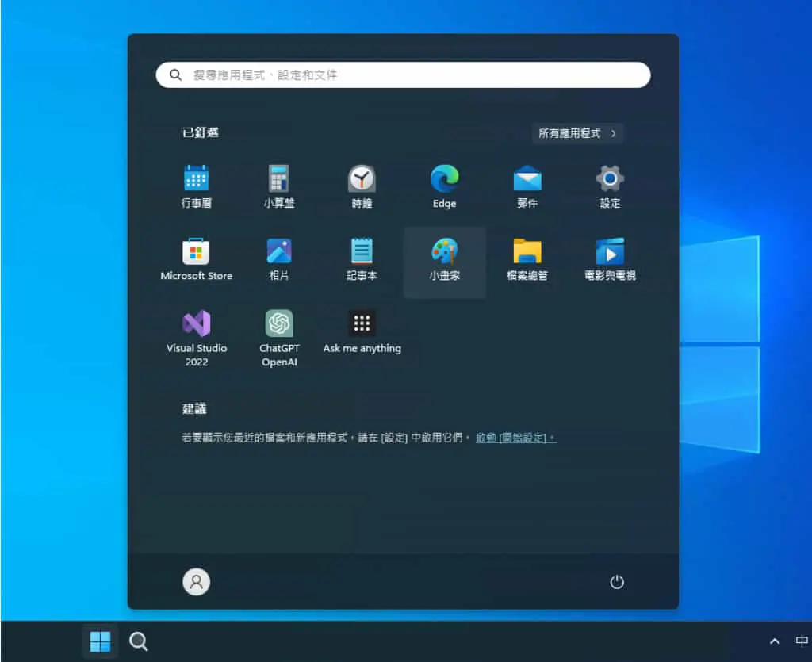
Task: Open the Mail app
Action: (527, 187)
